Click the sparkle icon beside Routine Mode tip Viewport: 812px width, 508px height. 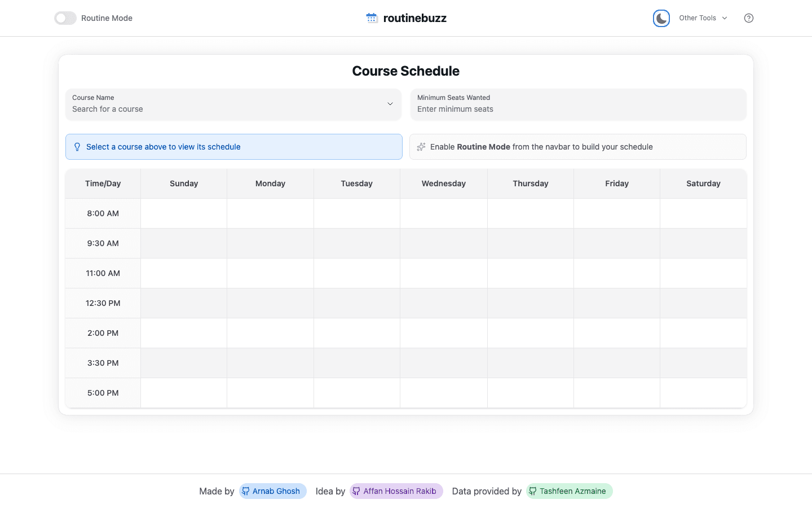tap(421, 147)
